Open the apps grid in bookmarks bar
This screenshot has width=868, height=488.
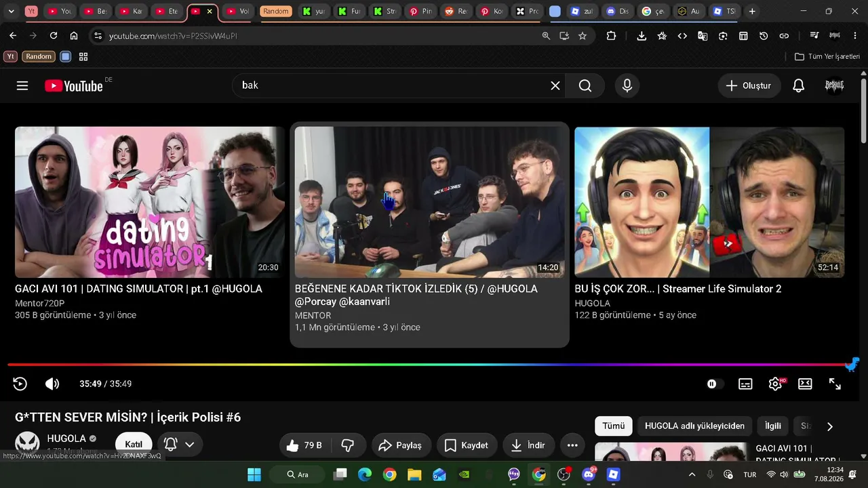coord(83,57)
